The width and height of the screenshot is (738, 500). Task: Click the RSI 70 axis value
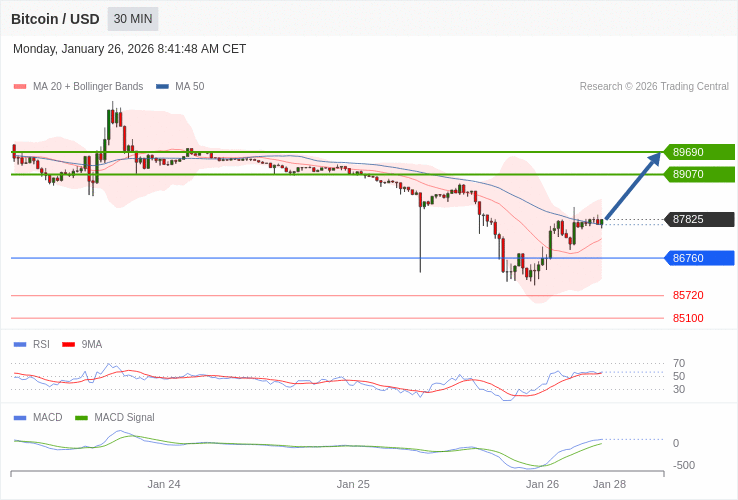[x=679, y=363]
